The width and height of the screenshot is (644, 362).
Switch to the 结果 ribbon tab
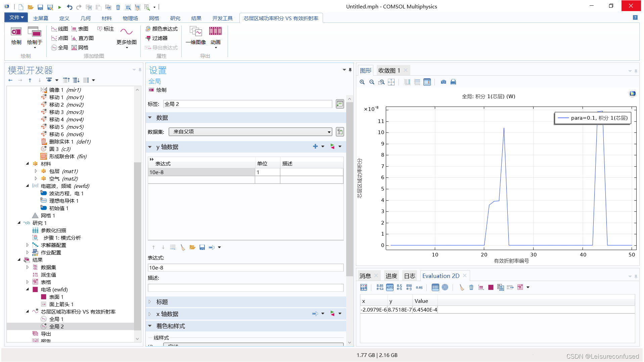pyautogui.click(x=196, y=18)
